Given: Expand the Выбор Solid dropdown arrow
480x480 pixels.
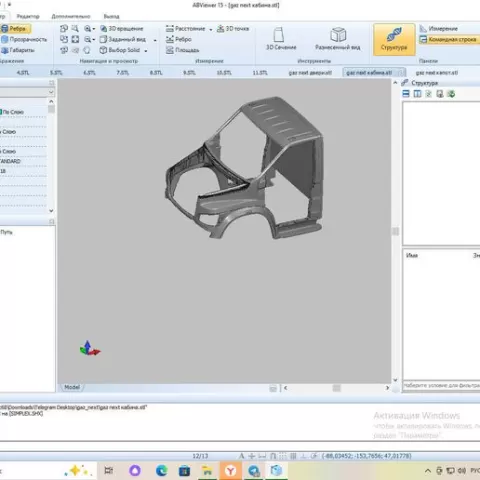Looking at the screenshot, I should (x=146, y=51).
